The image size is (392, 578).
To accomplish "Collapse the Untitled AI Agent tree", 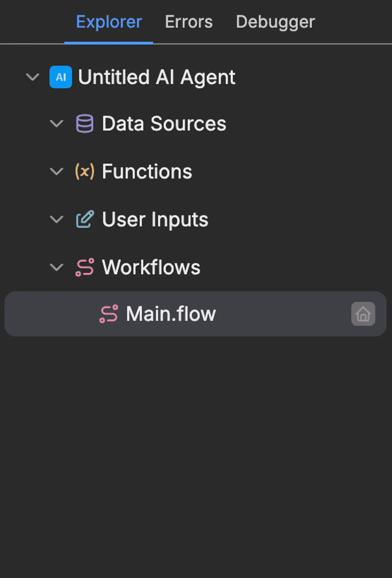I will pyautogui.click(x=33, y=77).
